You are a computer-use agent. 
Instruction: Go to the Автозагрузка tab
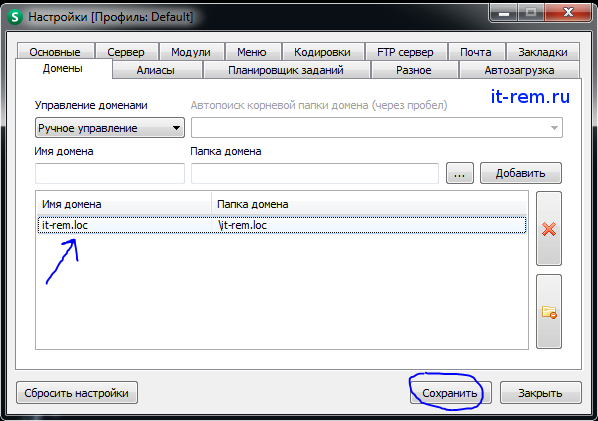[519, 70]
